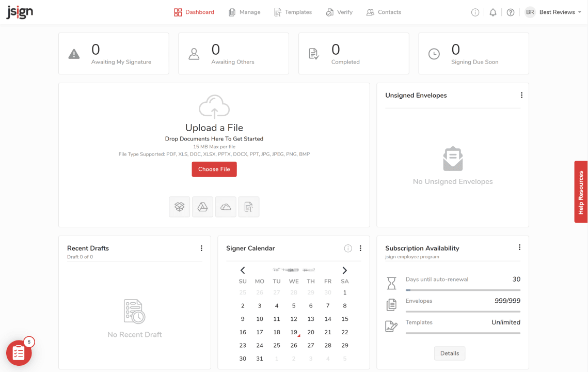Screen dimensions: 588x372
Task: Switch to the Manage section
Action: [244, 12]
